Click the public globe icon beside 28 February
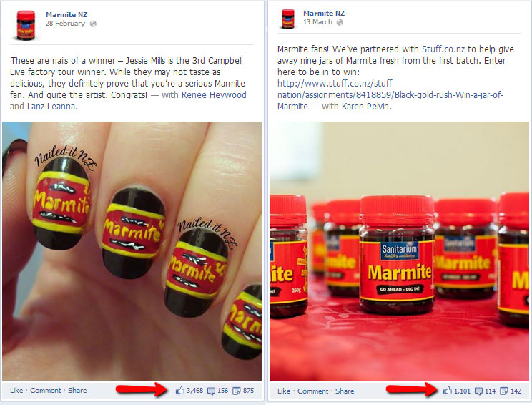 [93, 24]
